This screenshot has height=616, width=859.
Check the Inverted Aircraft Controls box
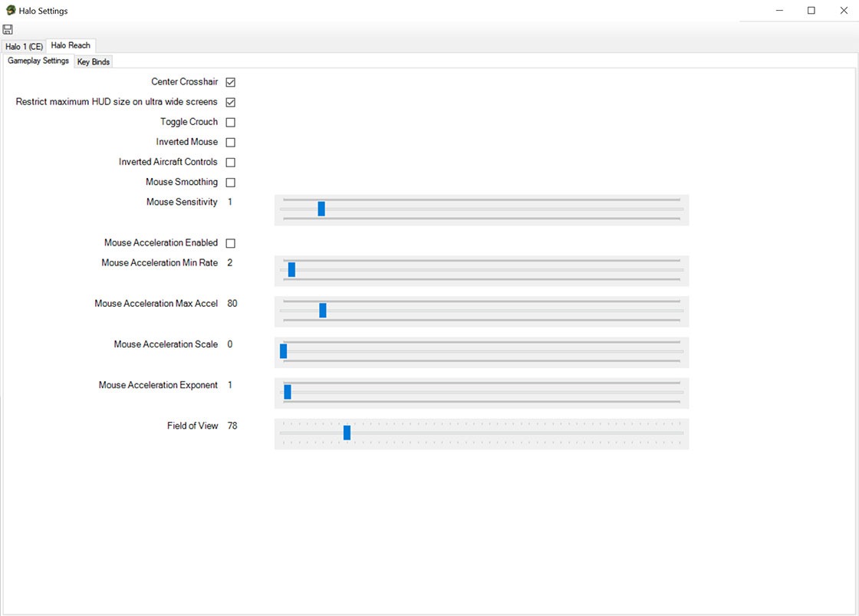[x=230, y=163]
